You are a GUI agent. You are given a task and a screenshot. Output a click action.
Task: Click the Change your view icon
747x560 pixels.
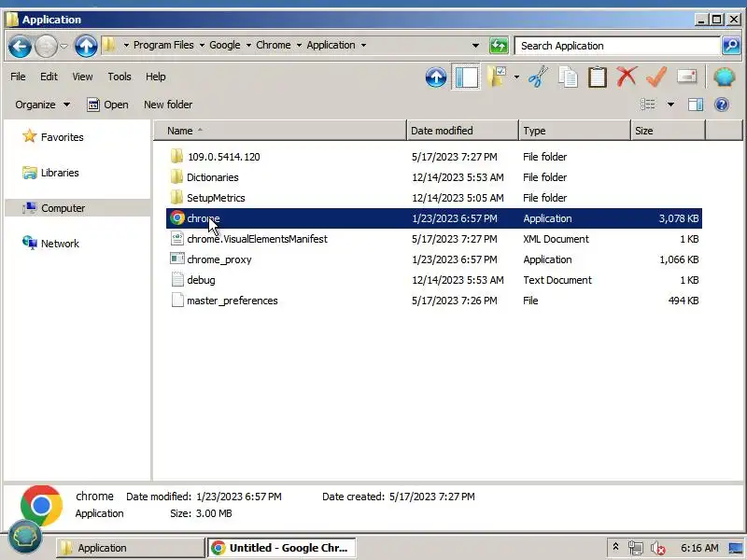648,105
